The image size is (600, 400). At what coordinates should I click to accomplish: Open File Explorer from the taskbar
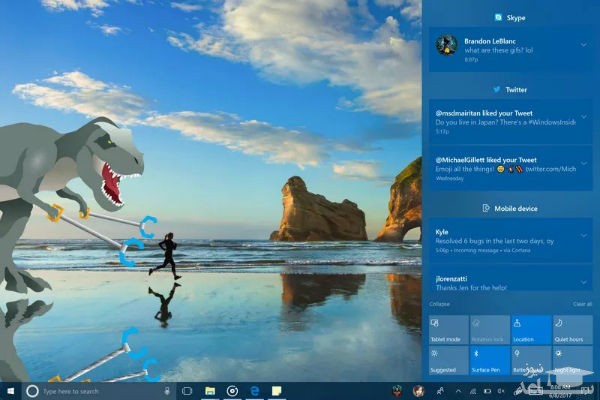click(x=210, y=391)
